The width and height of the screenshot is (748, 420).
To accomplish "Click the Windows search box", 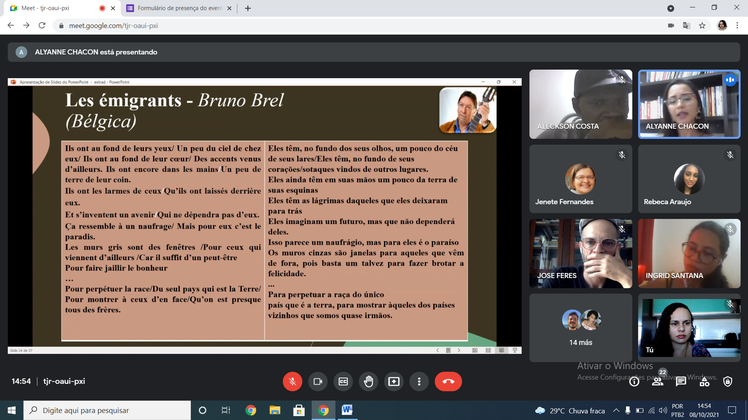I will (107, 410).
